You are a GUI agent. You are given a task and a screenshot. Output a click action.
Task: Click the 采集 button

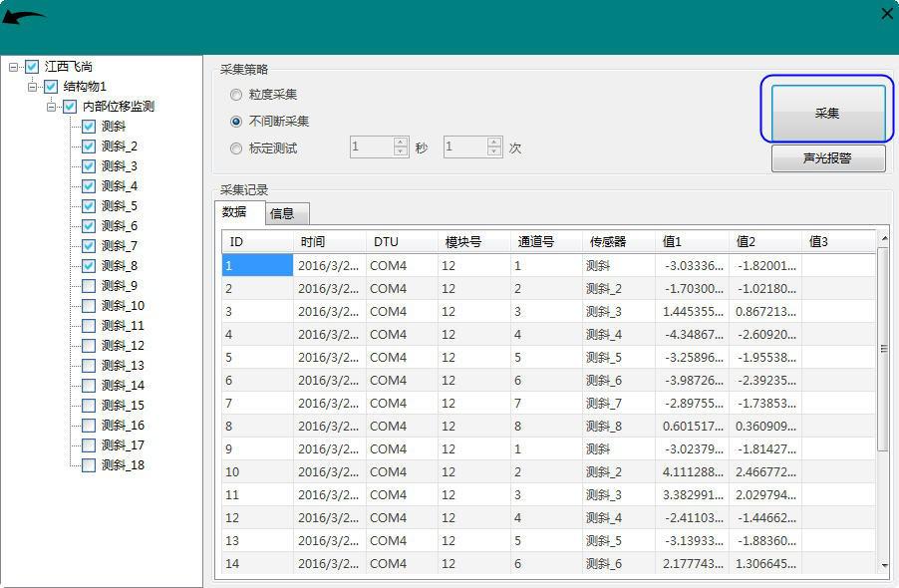pyautogui.click(x=828, y=113)
